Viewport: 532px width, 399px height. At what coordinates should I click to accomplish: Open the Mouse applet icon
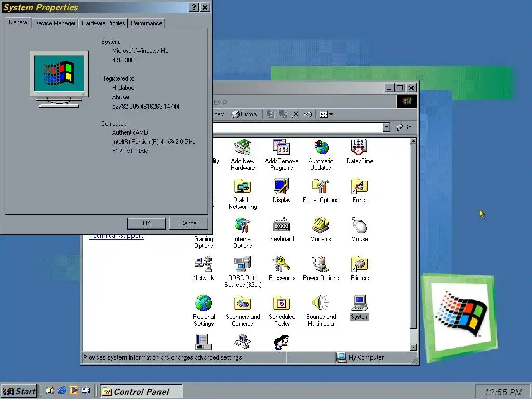pos(360,230)
